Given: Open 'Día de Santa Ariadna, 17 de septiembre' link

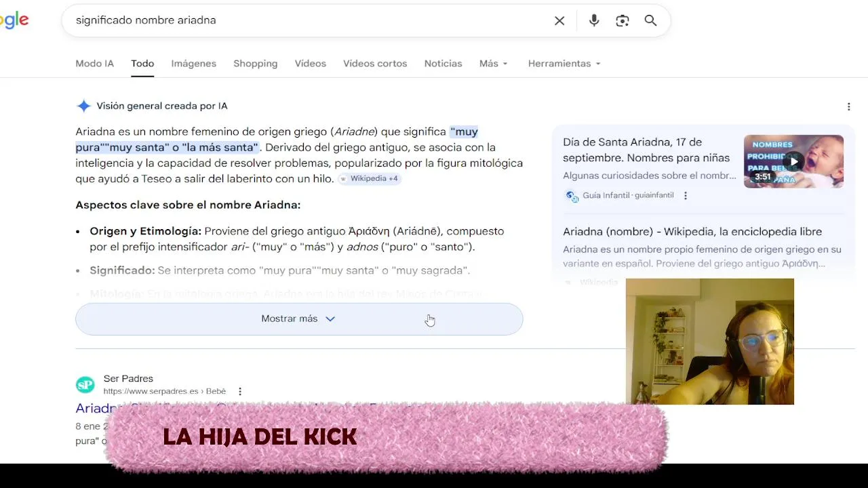Looking at the screenshot, I should coord(646,150).
